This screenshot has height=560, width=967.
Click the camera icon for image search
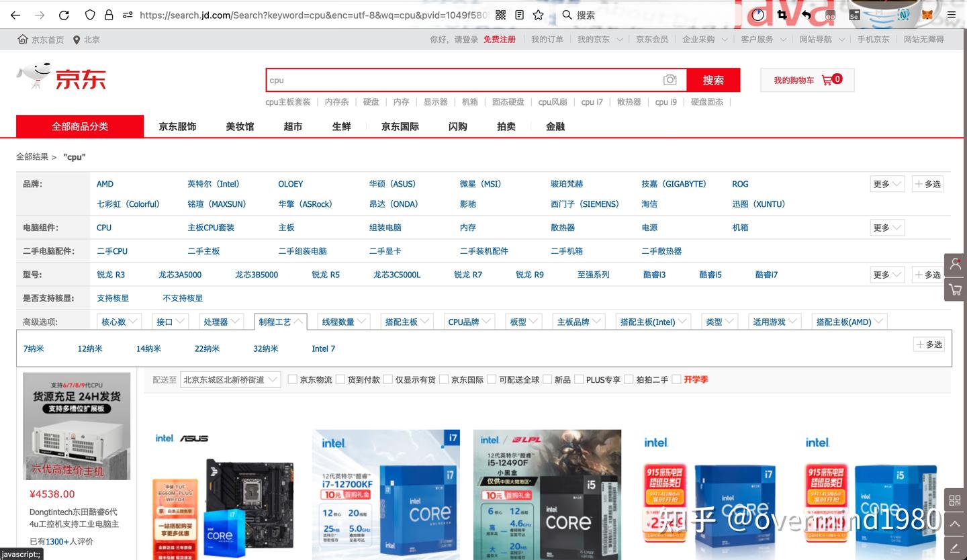[x=670, y=79]
